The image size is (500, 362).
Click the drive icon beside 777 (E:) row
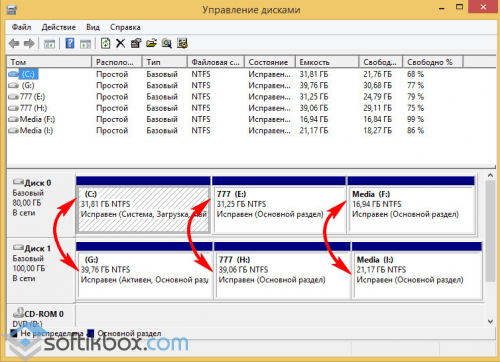coord(14,97)
